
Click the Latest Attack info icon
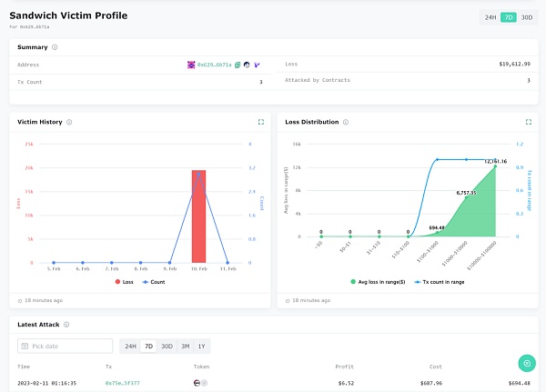(x=66, y=324)
